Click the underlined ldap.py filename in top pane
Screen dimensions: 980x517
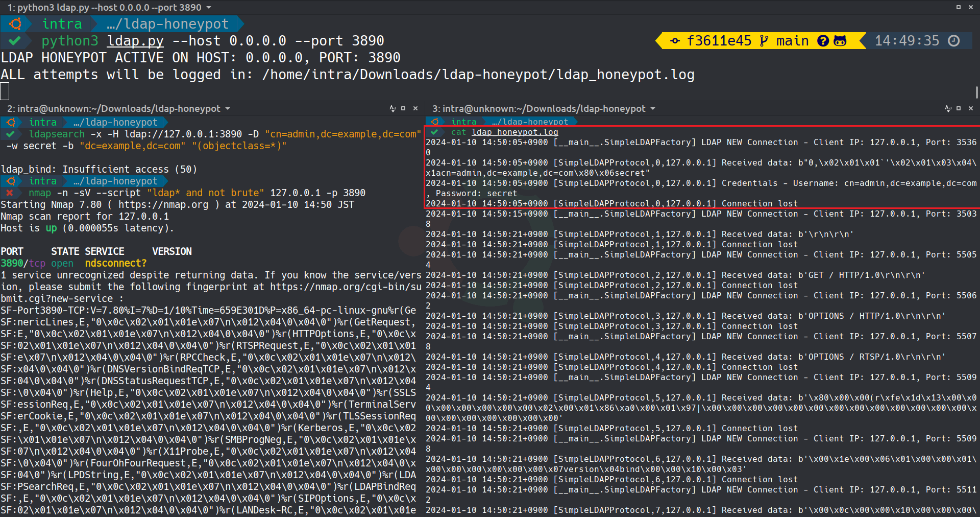[135, 41]
